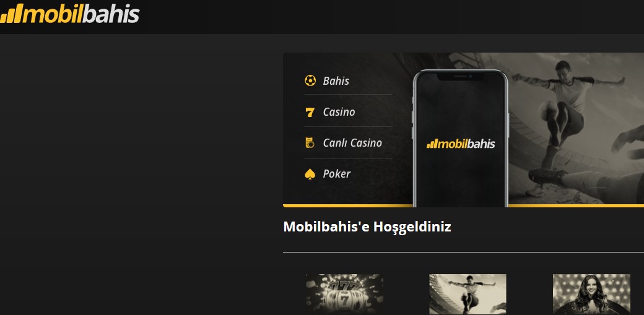Click the small bars icon on phone screen logo

(x=432, y=144)
